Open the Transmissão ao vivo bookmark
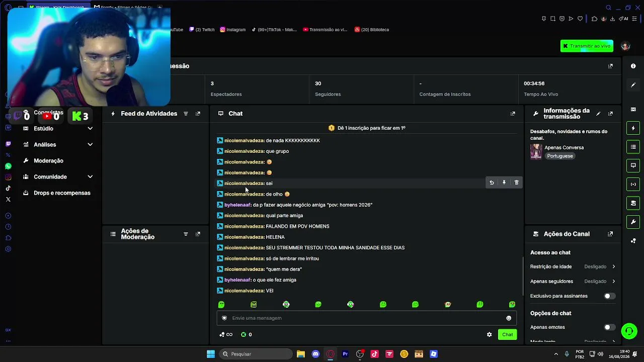Screen dimensions: 644x362 pyautogui.click(x=325, y=30)
